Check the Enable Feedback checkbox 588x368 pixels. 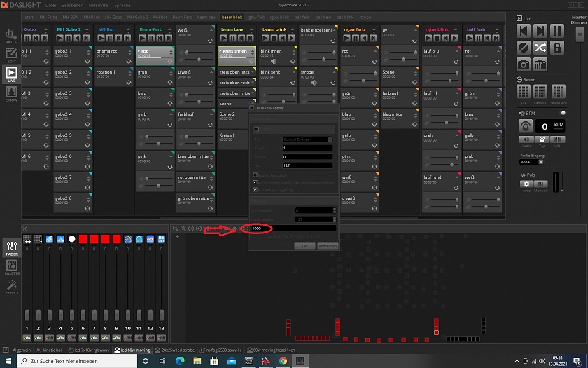coord(255,175)
